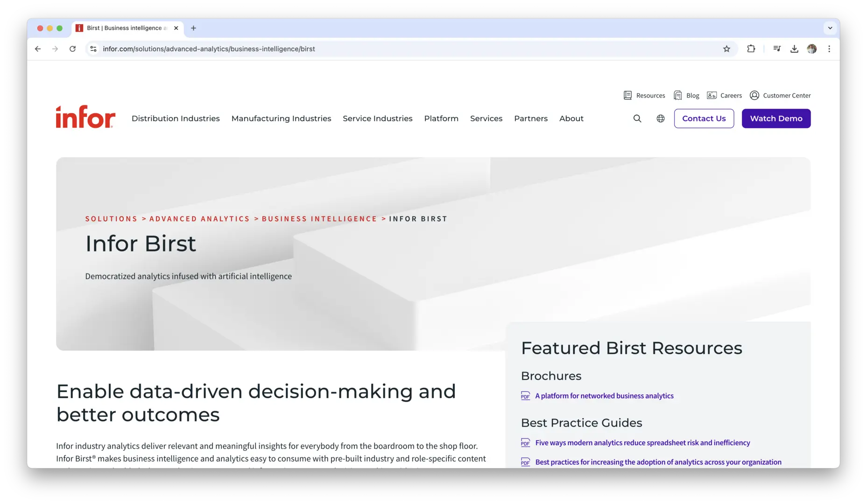Click the Best Practice Guides subheading

pos(581,423)
